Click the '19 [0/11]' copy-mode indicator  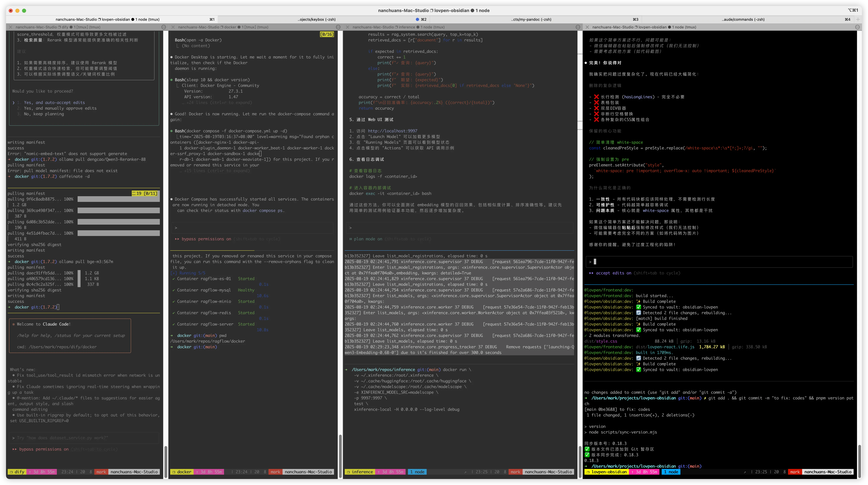pos(145,194)
